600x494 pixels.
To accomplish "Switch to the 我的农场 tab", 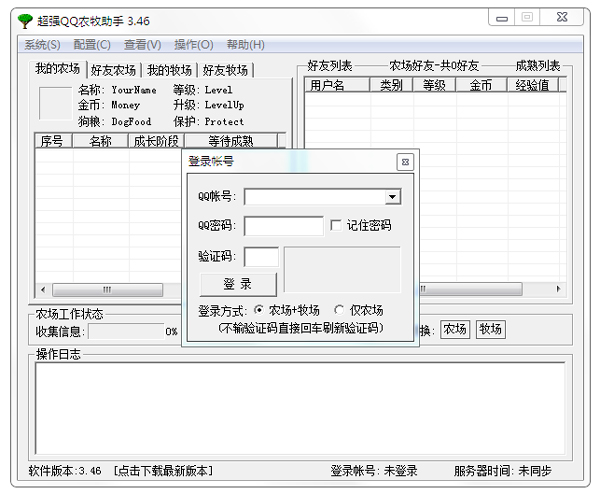I will [x=58, y=69].
